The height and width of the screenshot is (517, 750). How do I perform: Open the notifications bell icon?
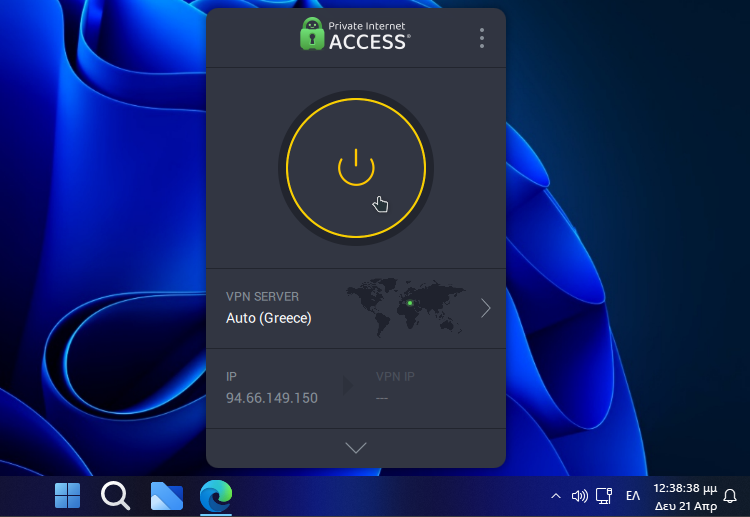click(x=730, y=496)
